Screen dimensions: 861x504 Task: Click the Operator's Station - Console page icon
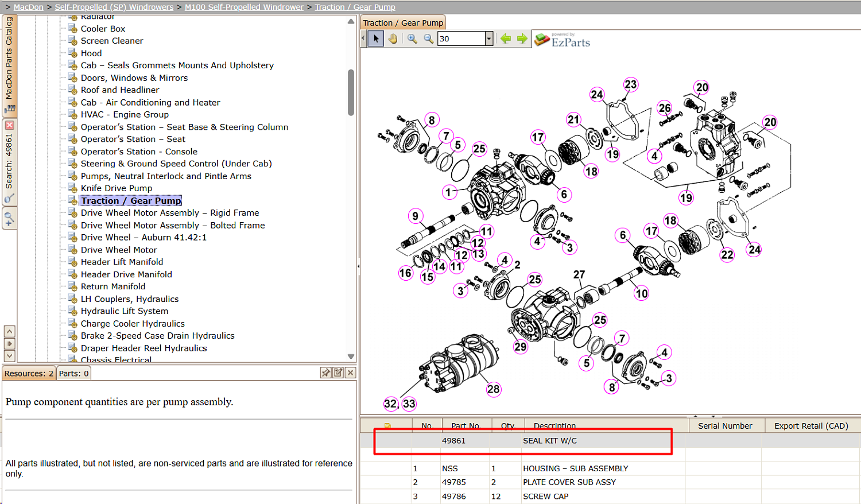(x=73, y=151)
